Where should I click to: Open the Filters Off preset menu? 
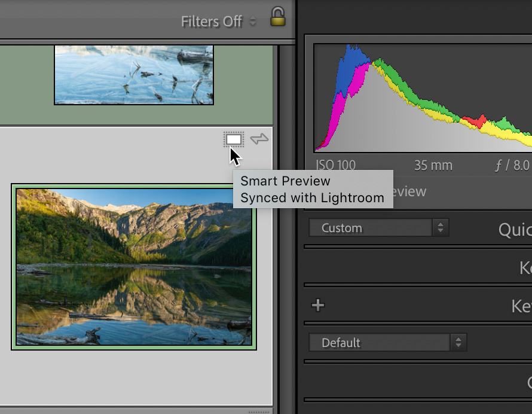point(218,22)
